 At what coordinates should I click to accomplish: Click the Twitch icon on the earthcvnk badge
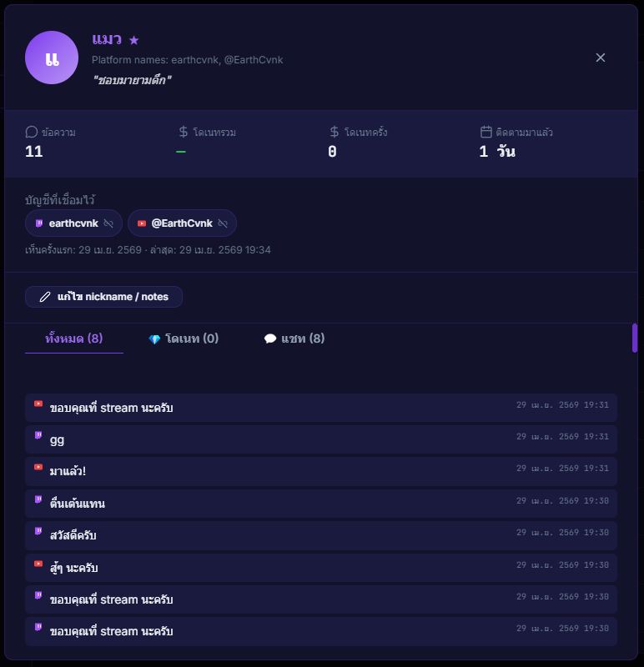[39, 223]
